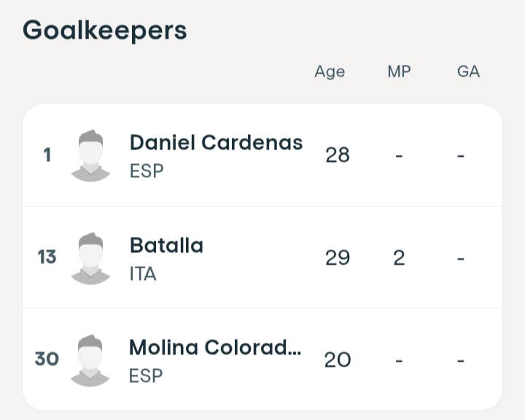Click Batalla player avatar icon
525x420 pixels.
[90, 257]
